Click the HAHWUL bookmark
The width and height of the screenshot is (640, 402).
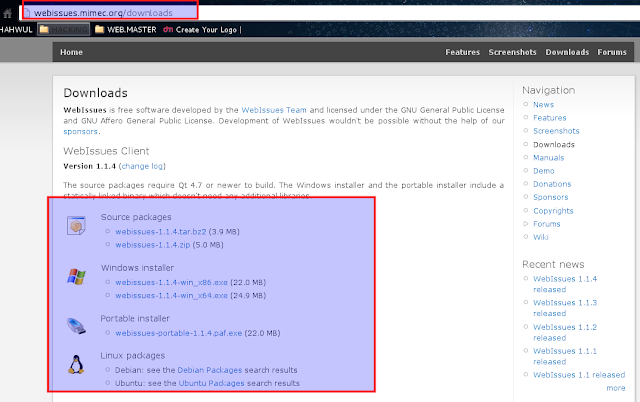click(x=16, y=30)
